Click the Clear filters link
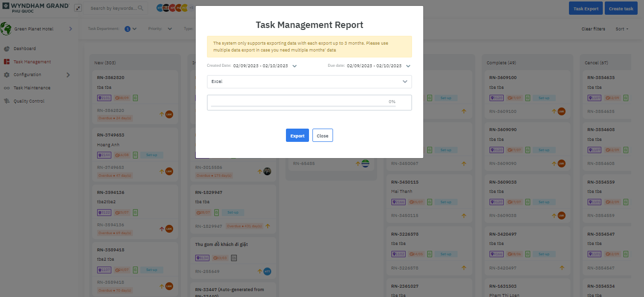The height and width of the screenshot is (297, 644). coord(593,29)
